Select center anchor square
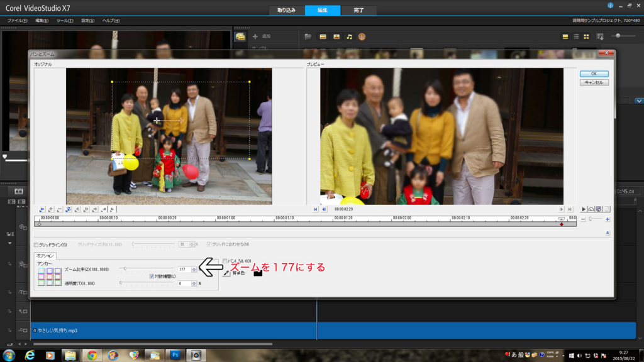The height and width of the screenshot is (362, 644). pyautogui.click(x=50, y=277)
